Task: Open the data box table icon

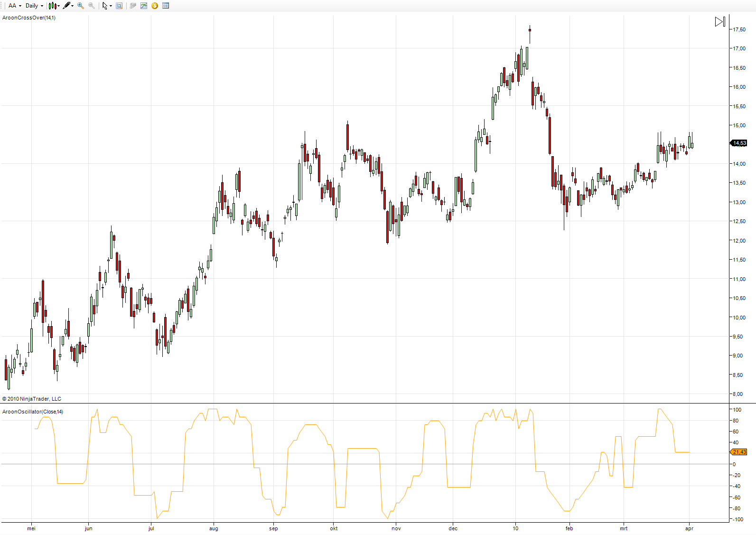Action: click(166, 6)
